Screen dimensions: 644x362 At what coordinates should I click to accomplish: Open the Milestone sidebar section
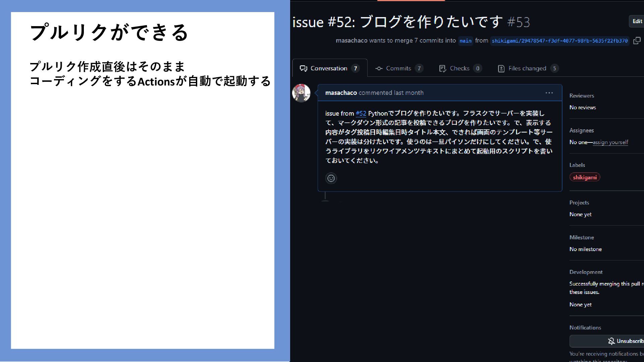coord(582,237)
